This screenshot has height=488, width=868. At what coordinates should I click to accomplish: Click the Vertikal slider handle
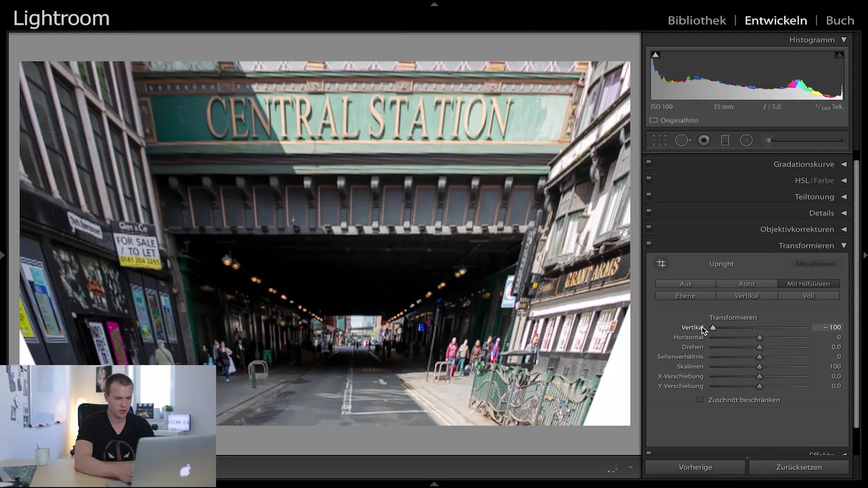coord(713,328)
